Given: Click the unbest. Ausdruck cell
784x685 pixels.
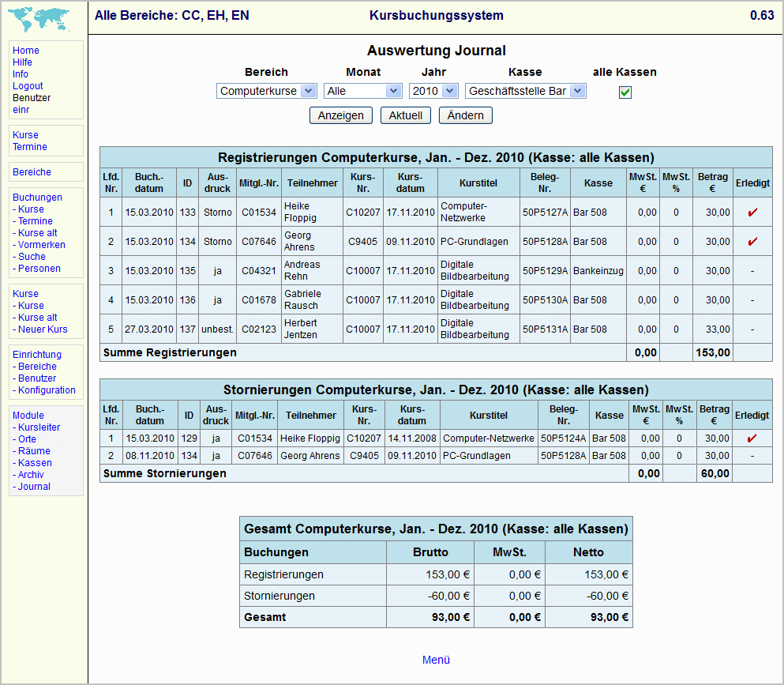Looking at the screenshot, I should point(217,329).
